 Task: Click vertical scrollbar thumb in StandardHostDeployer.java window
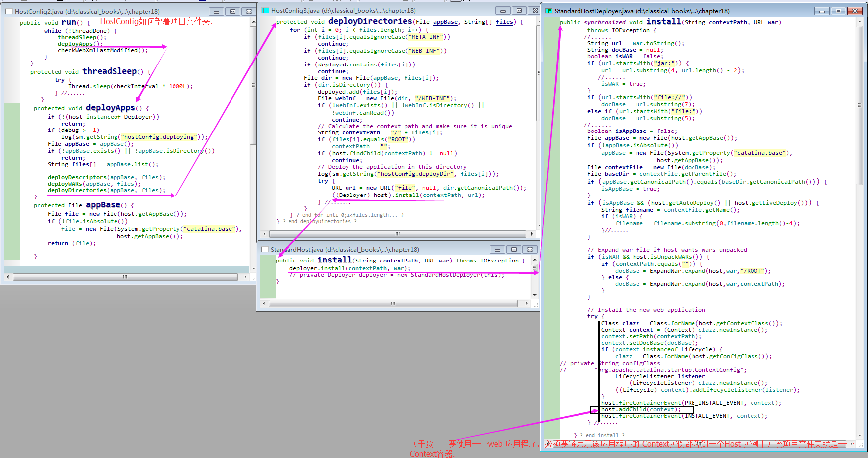(x=860, y=106)
